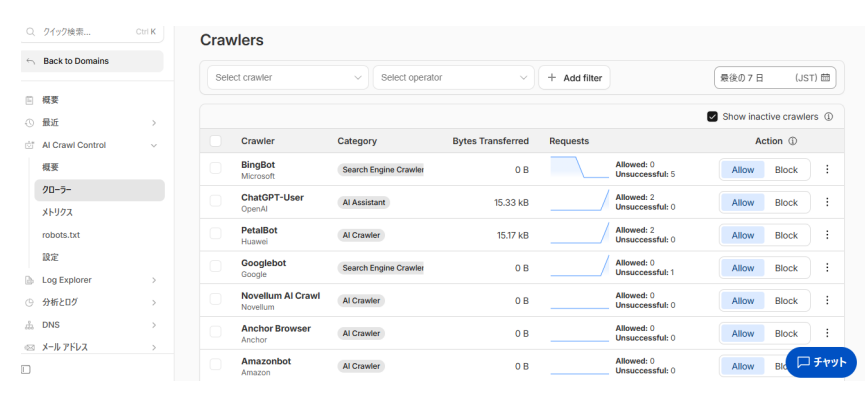
Task: Tick the checkbox for ChatGPT-User row
Action: [x=216, y=202]
